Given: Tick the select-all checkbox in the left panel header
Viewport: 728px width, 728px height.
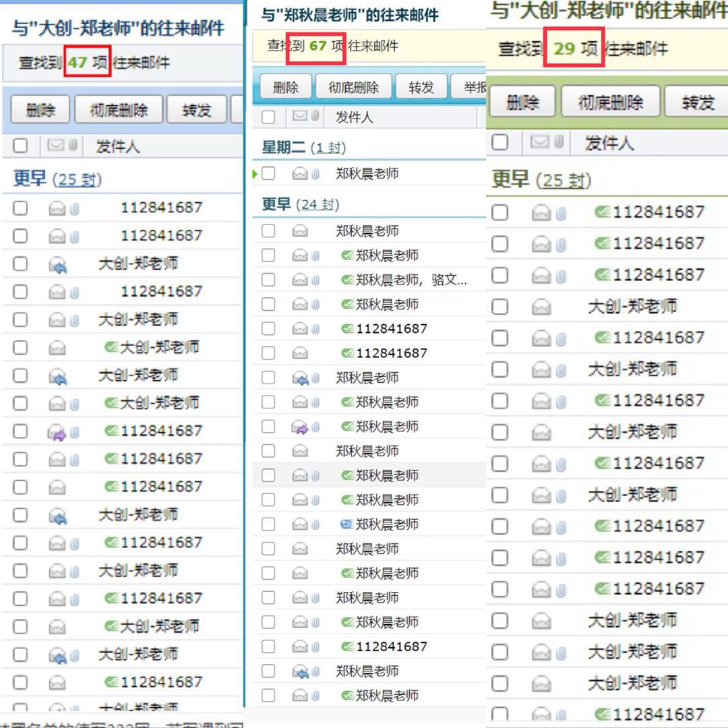Looking at the screenshot, I should click(x=20, y=146).
